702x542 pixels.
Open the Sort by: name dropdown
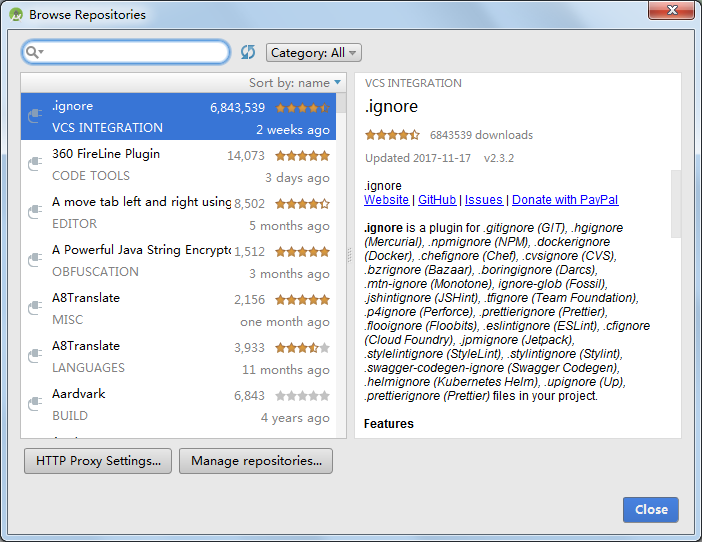(x=295, y=83)
